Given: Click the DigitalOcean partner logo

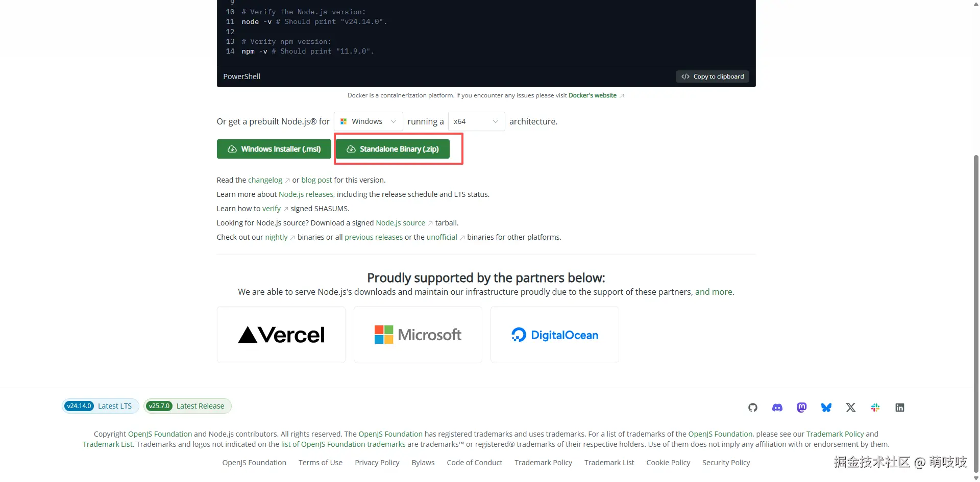Looking at the screenshot, I should click(554, 335).
